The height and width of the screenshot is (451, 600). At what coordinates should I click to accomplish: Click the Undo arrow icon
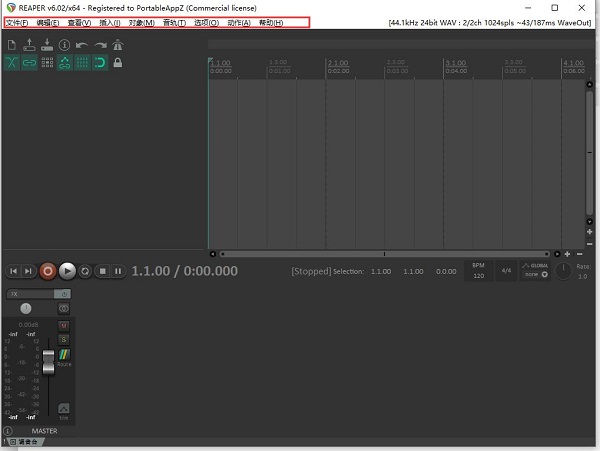pos(82,45)
